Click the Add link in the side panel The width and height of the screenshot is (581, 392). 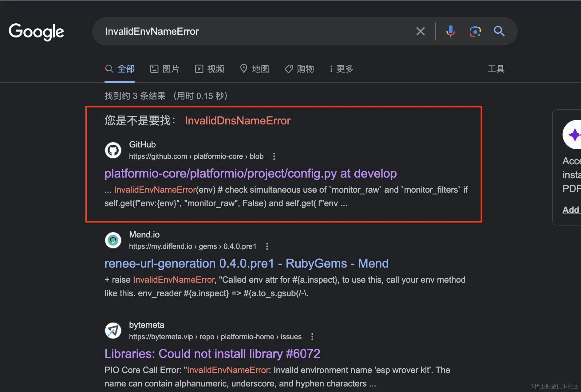click(571, 210)
